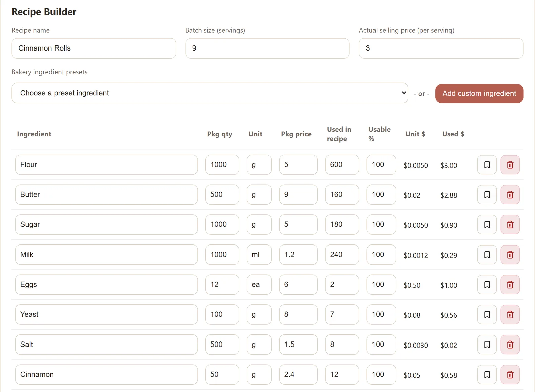Edit Eggs used-in-recipe amount
Image resolution: width=535 pixels, height=392 pixels.
pyautogui.click(x=342, y=285)
